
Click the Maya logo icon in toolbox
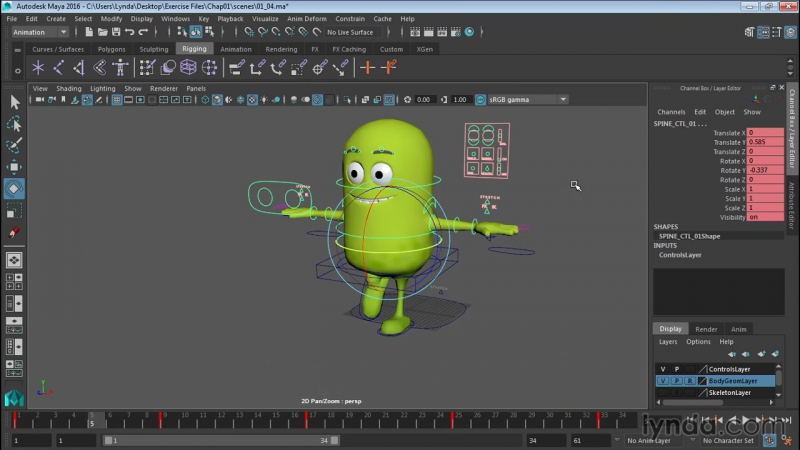click(x=14, y=398)
